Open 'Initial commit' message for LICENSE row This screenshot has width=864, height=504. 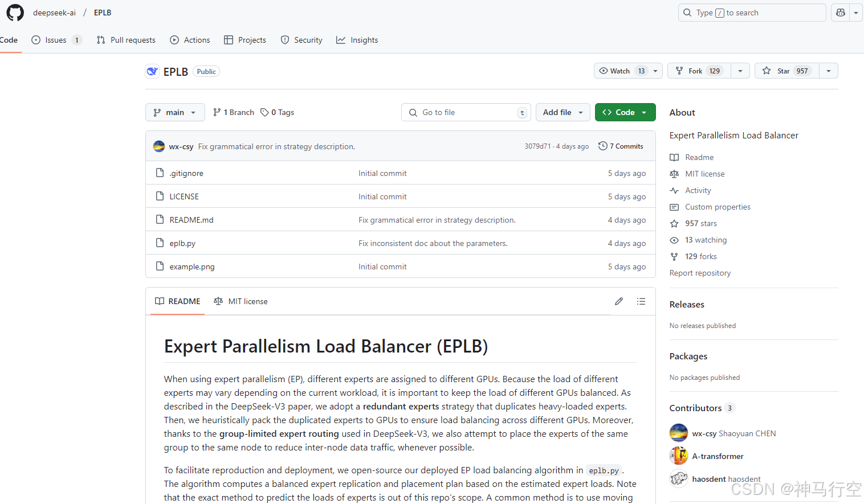pos(382,196)
